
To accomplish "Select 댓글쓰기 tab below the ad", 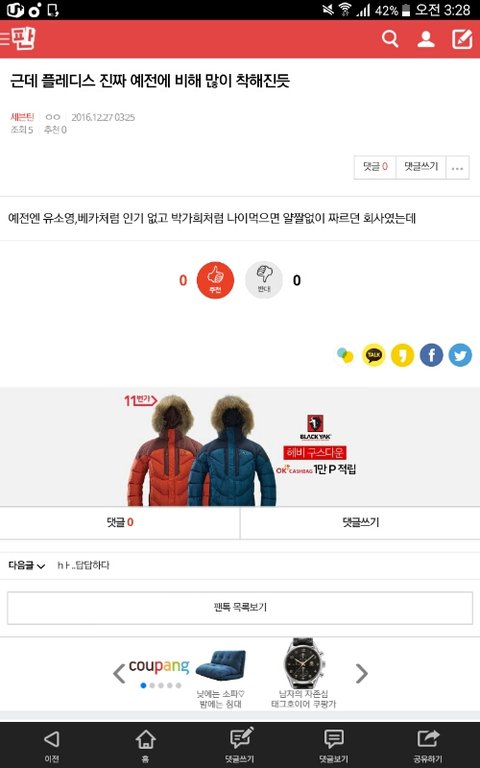I will coord(360,523).
